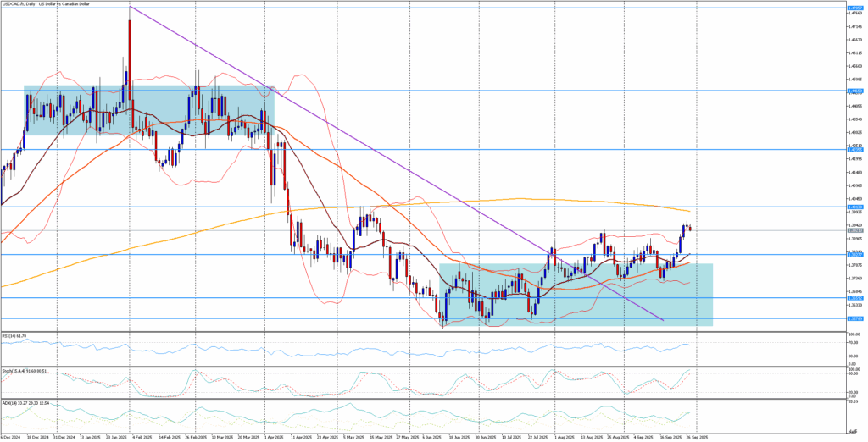
Task: Click the most recent candlestick on the chart
Action: pos(689,227)
